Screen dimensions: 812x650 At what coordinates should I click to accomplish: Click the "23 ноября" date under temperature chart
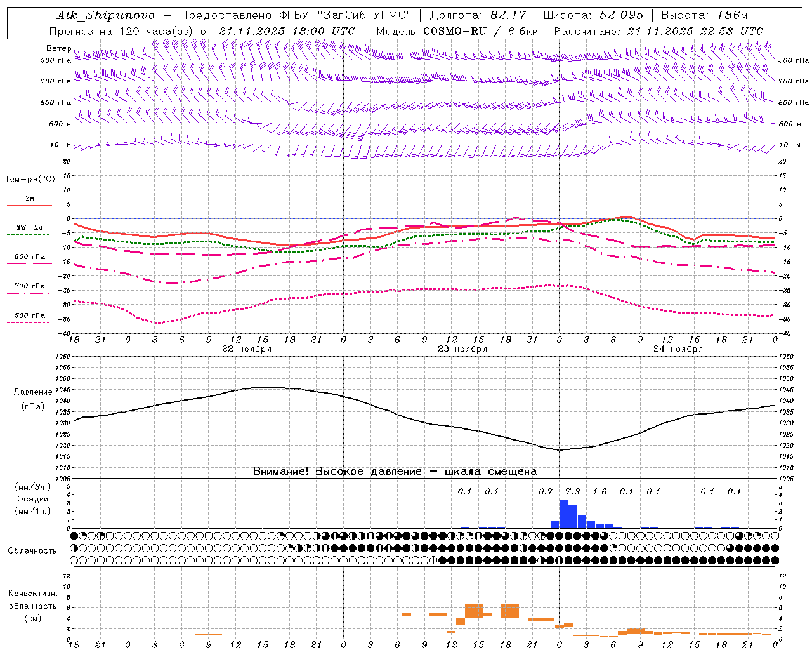tap(462, 349)
